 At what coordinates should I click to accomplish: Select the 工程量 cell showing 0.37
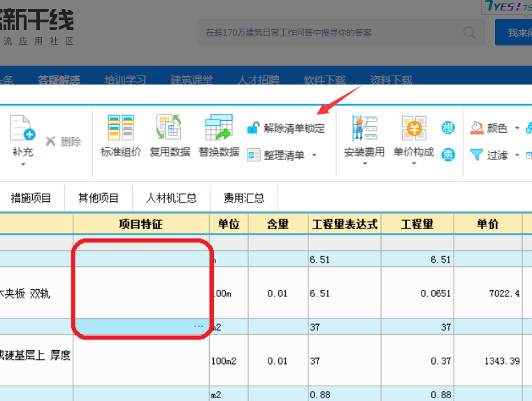[417, 360]
